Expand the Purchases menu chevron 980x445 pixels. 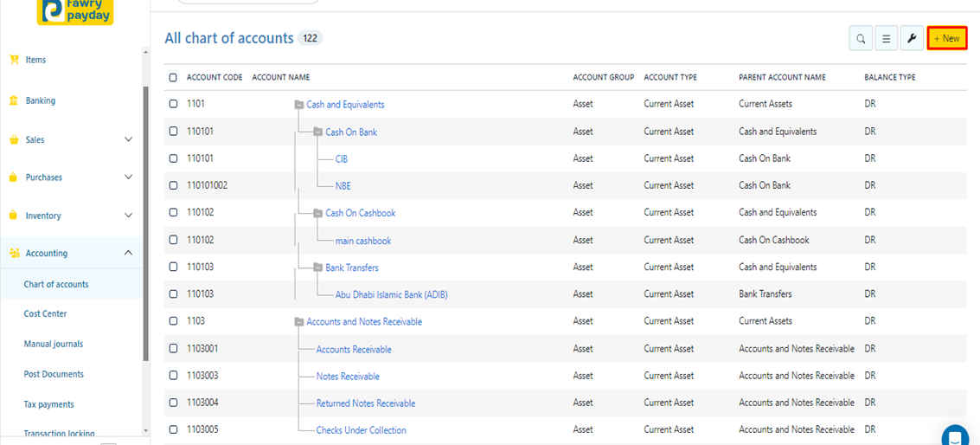coord(128,177)
